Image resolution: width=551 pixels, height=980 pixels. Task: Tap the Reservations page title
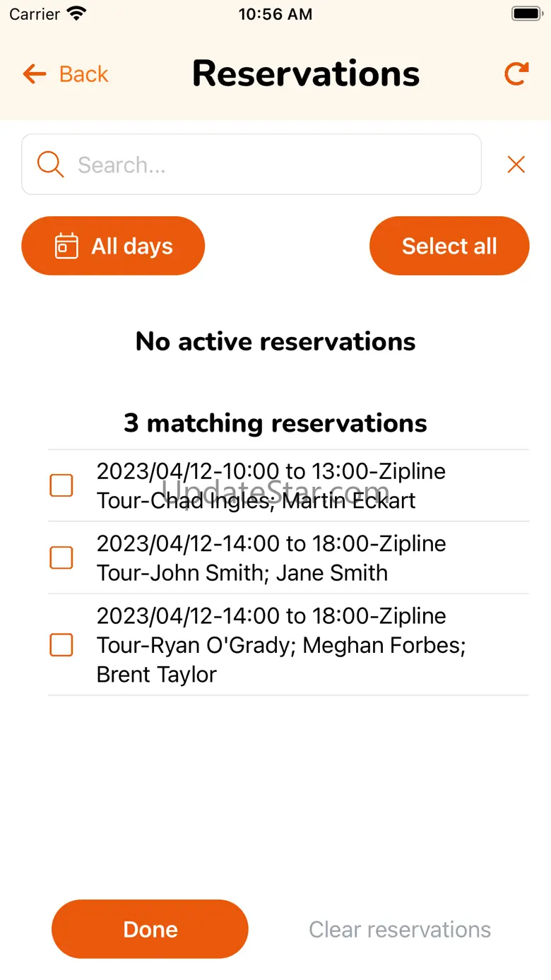point(306,74)
